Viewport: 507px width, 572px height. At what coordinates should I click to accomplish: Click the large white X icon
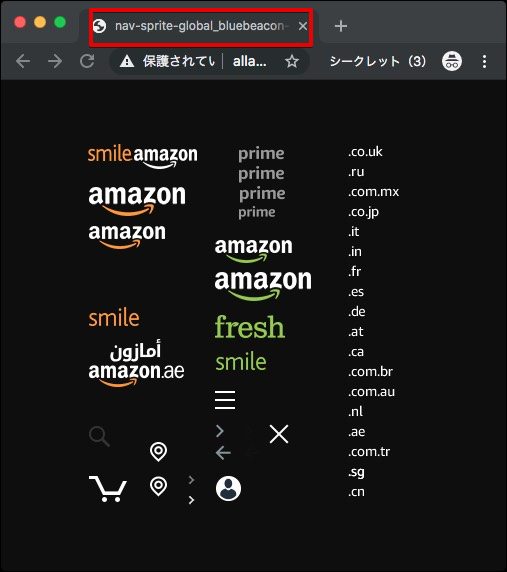[279, 434]
